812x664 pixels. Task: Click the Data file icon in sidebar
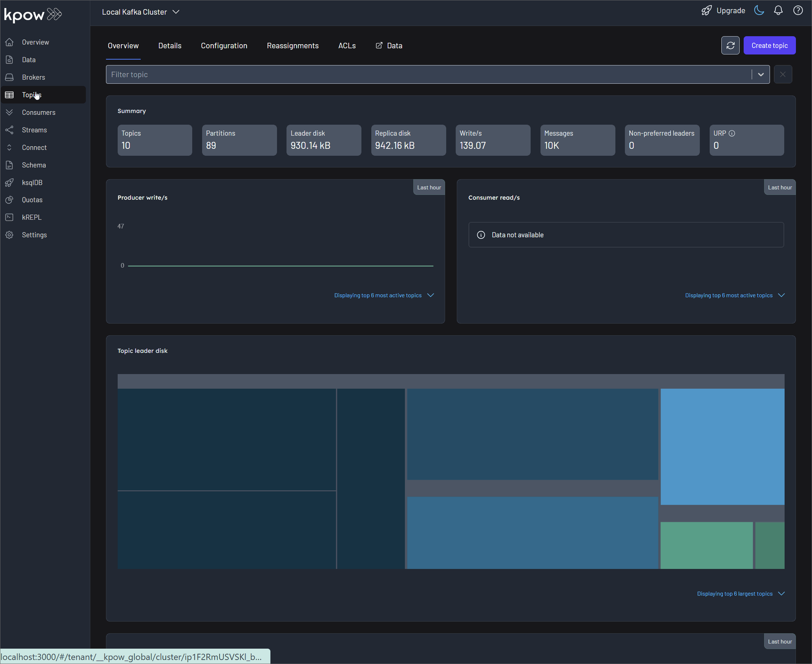[10, 60]
